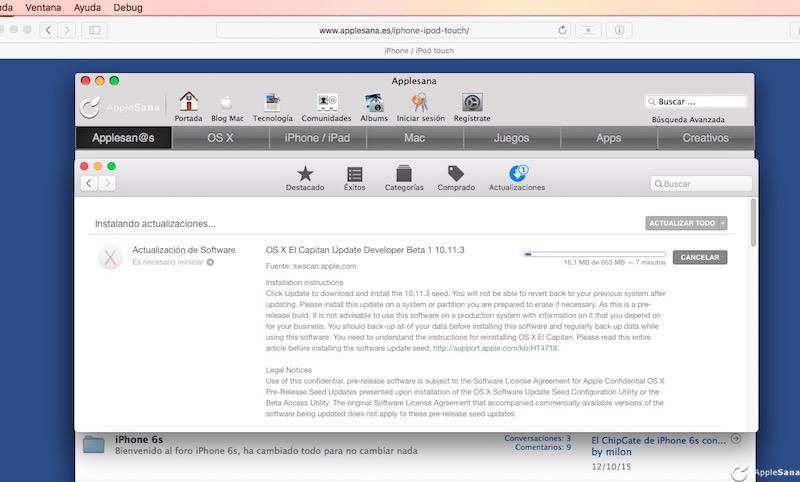The image size is (800, 482).
Task: Click the ACTUALIZAR TODO button
Action: pos(682,223)
